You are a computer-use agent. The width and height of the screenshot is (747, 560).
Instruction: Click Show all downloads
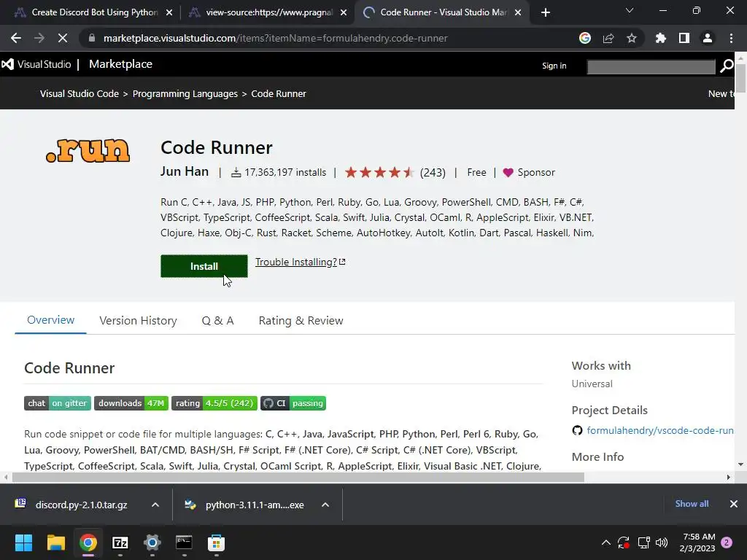(x=692, y=504)
